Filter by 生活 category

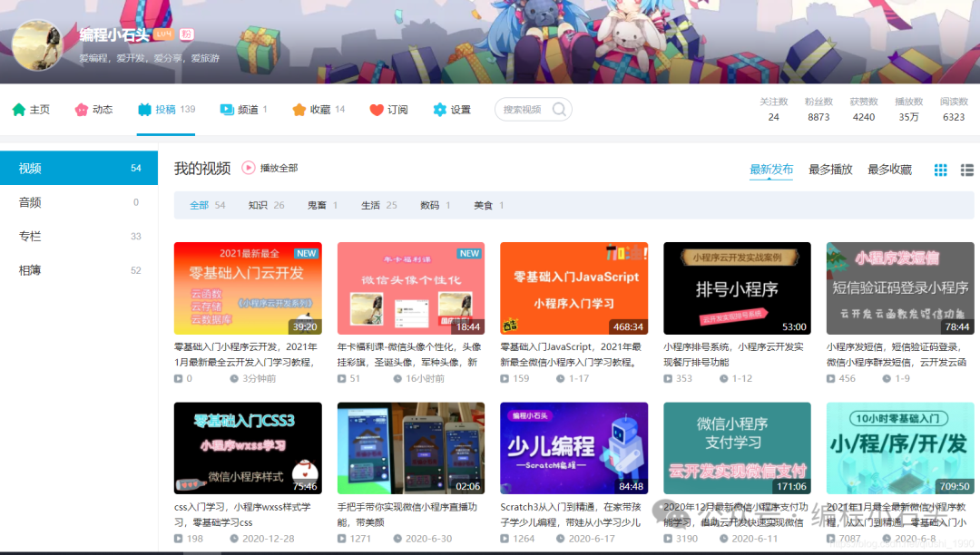coord(378,205)
